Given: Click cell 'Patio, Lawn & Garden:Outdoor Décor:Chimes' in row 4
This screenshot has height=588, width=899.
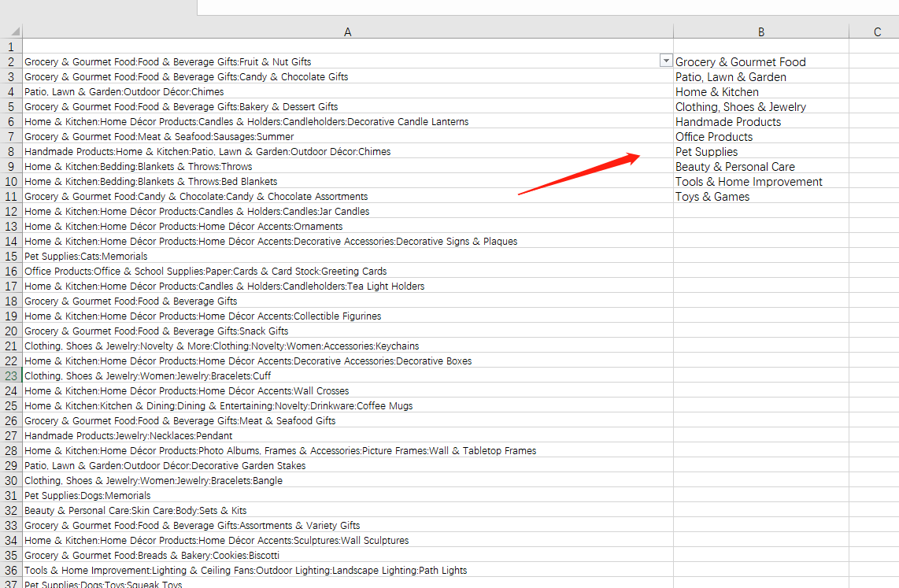Looking at the screenshot, I should point(347,91).
